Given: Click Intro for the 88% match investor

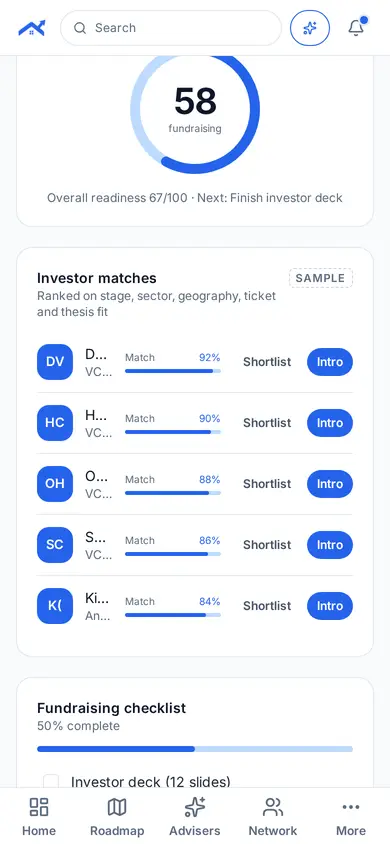Looking at the screenshot, I should click(x=330, y=483).
